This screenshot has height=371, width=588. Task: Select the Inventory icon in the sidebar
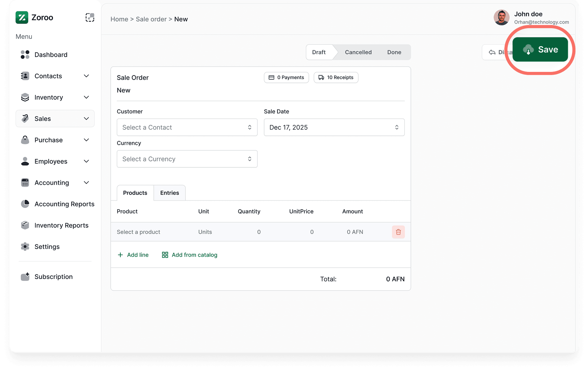point(25,97)
